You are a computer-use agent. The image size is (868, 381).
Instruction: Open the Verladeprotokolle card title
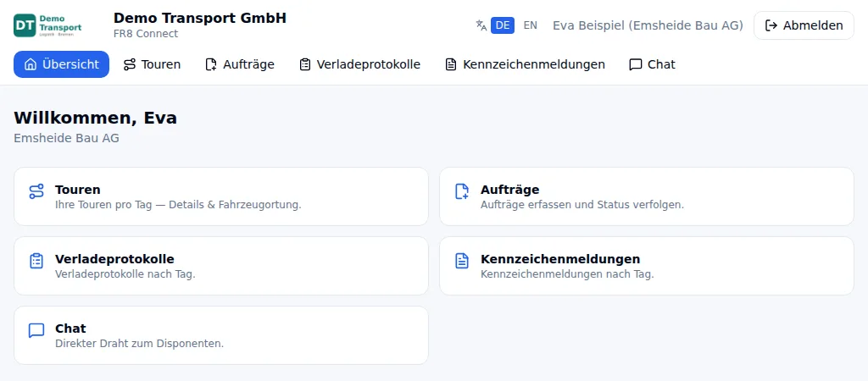[x=114, y=259]
